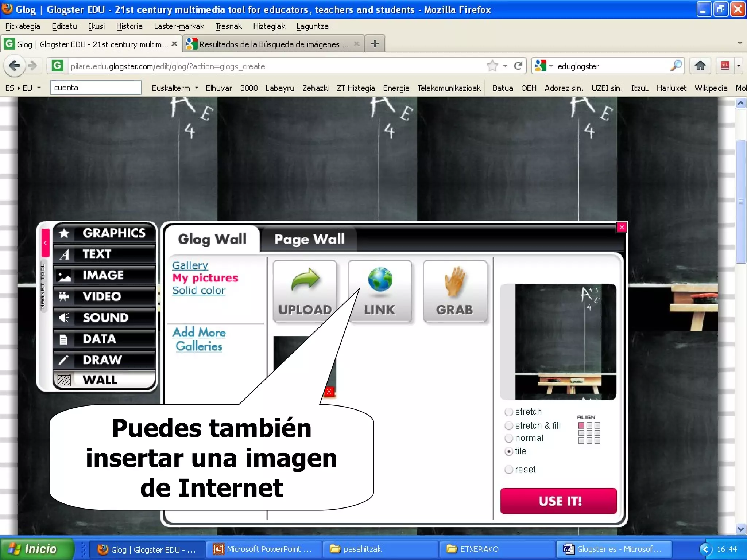Select My pictures category
The width and height of the screenshot is (747, 560).
coord(205,278)
